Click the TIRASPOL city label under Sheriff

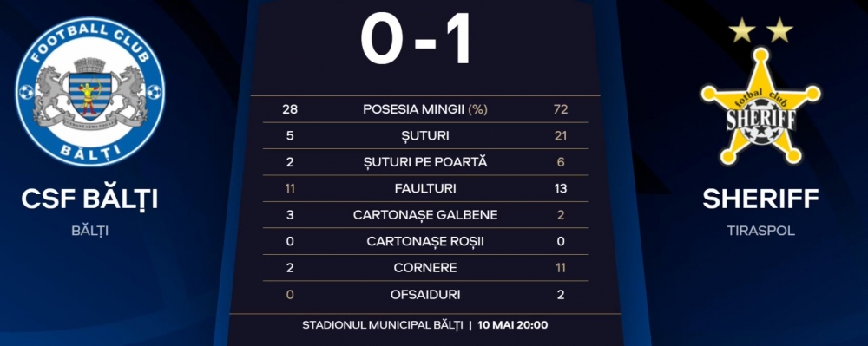[x=760, y=231]
